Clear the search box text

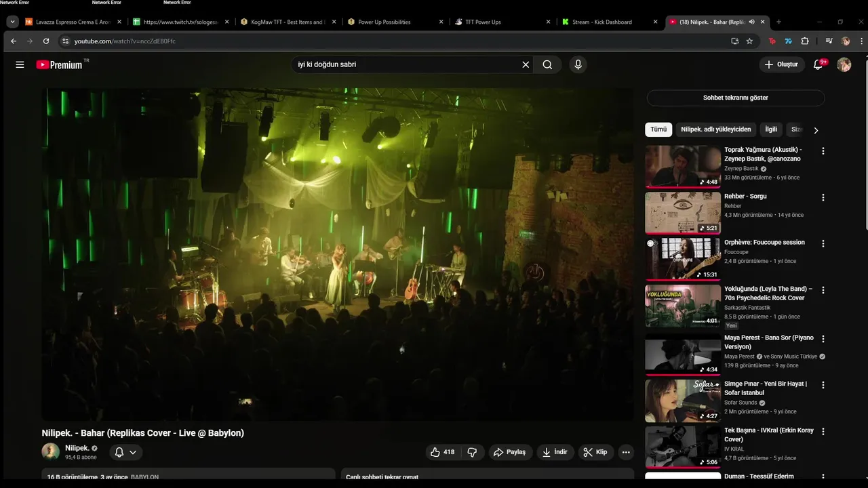[x=526, y=64]
